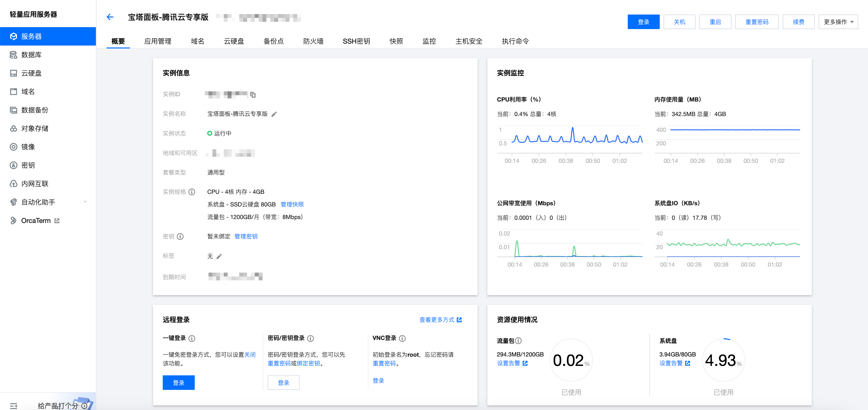Click the 关机 button
Screen dimensions: 868x410
point(679,22)
